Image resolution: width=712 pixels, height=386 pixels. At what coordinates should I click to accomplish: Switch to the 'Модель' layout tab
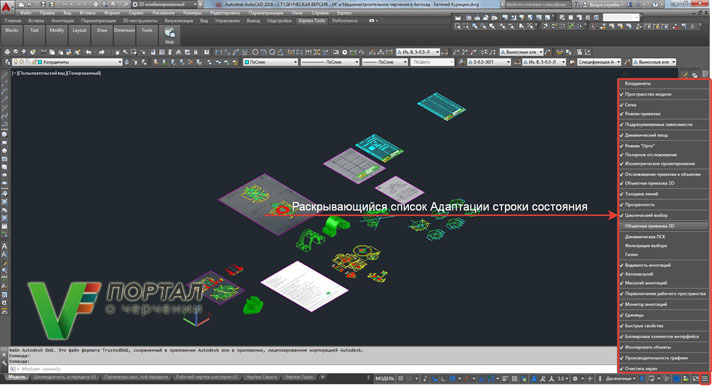click(x=17, y=377)
